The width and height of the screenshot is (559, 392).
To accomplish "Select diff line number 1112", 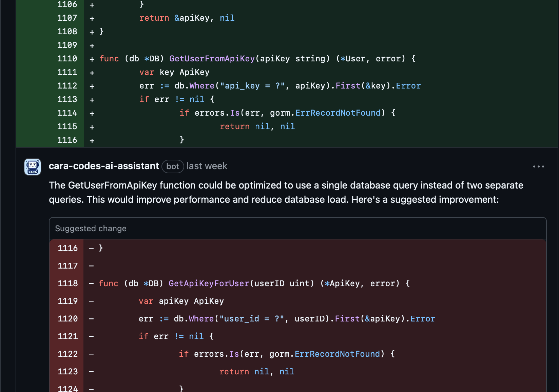I will 67,86.
